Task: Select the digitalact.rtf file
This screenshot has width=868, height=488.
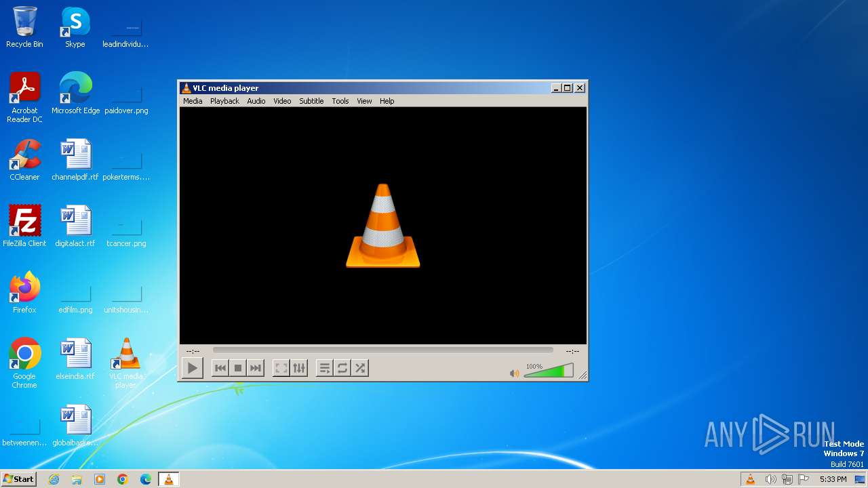Action: pyautogui.click(x=75, y=226)
